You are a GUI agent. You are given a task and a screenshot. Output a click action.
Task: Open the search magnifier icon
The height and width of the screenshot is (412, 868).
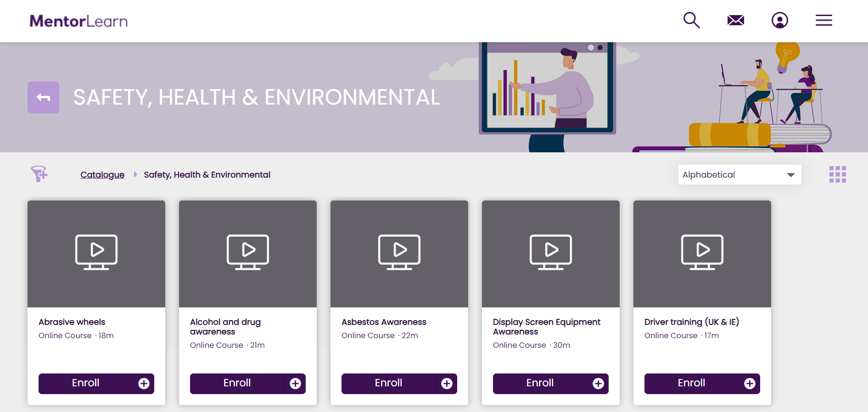691,21
